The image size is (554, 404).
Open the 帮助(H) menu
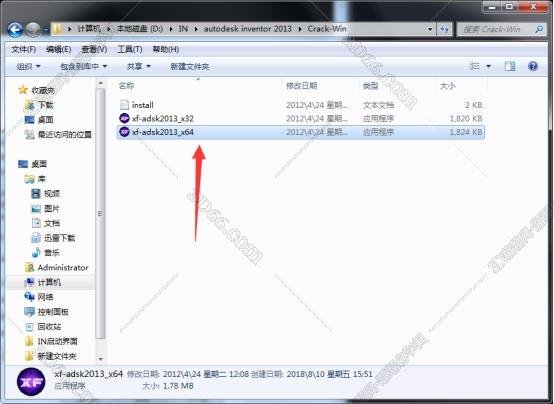(x=165, y=49)
